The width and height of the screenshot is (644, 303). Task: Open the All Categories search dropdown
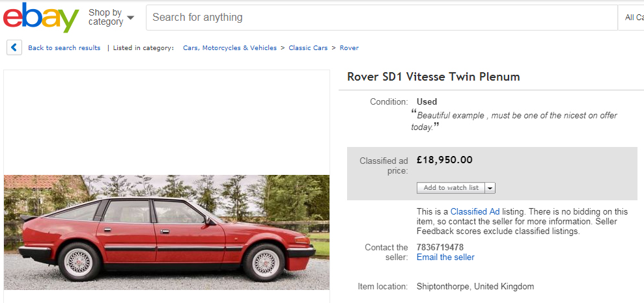[632, 18]
